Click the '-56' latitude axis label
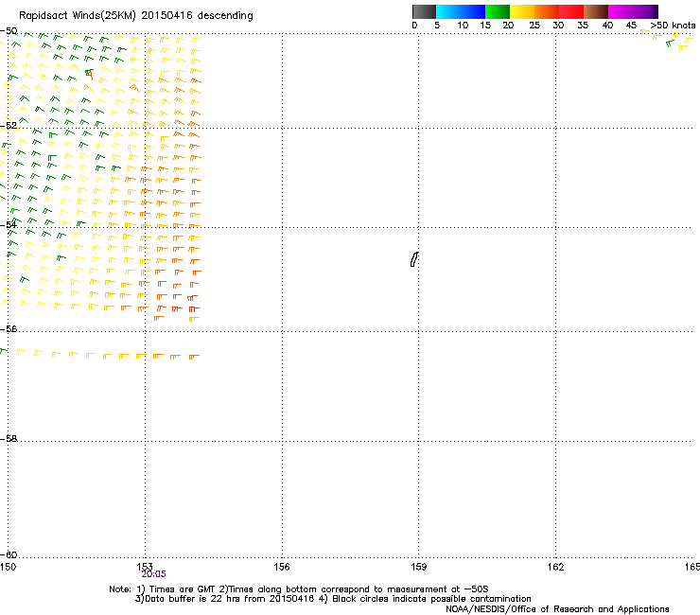Screen dimensions: 700x615 click(9, 329)
